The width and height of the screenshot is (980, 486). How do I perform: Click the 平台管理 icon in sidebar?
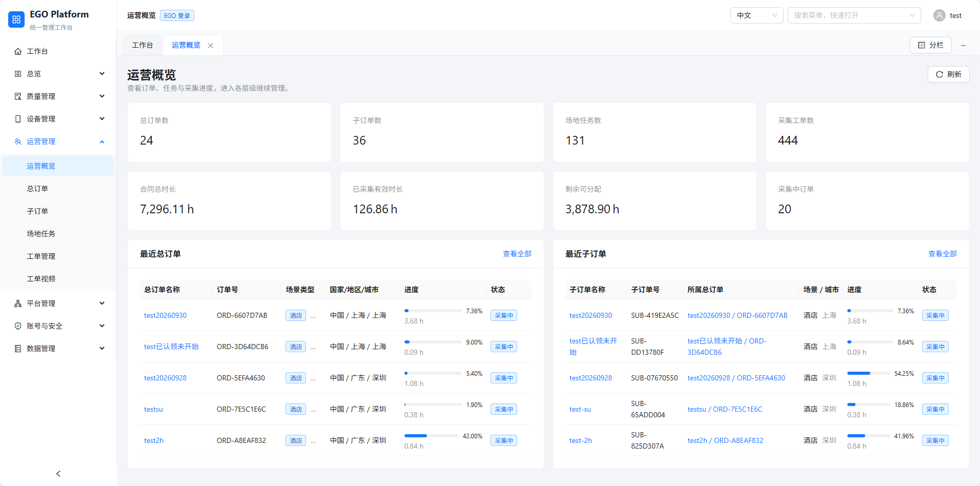(18, 303)
